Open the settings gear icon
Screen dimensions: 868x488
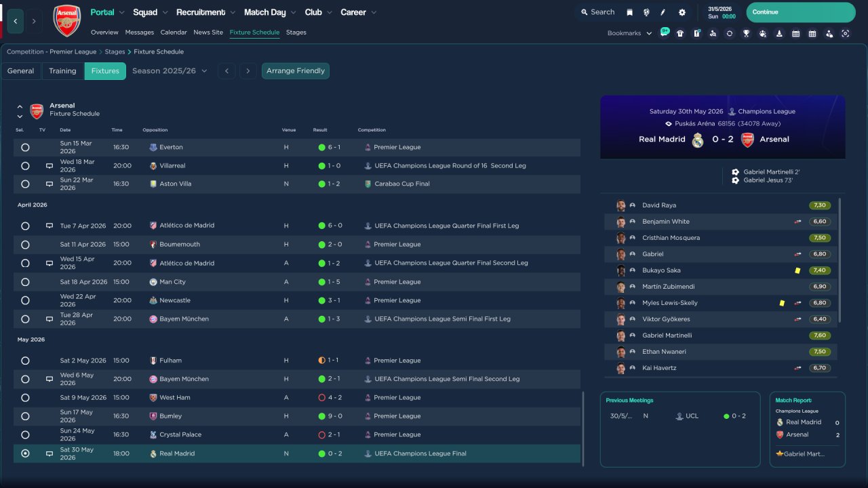click(682, 12)
